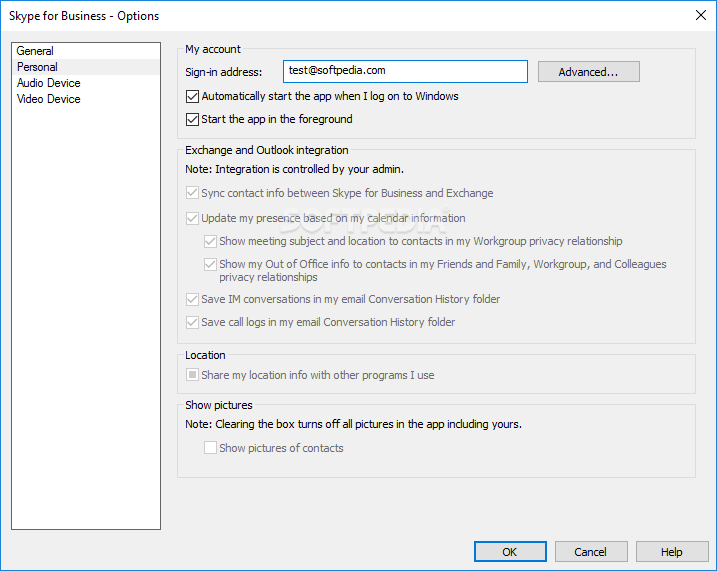Toggle Show my Out of Office info checkbox
This screenshot has height=571, width=717.
pos(210,264)
